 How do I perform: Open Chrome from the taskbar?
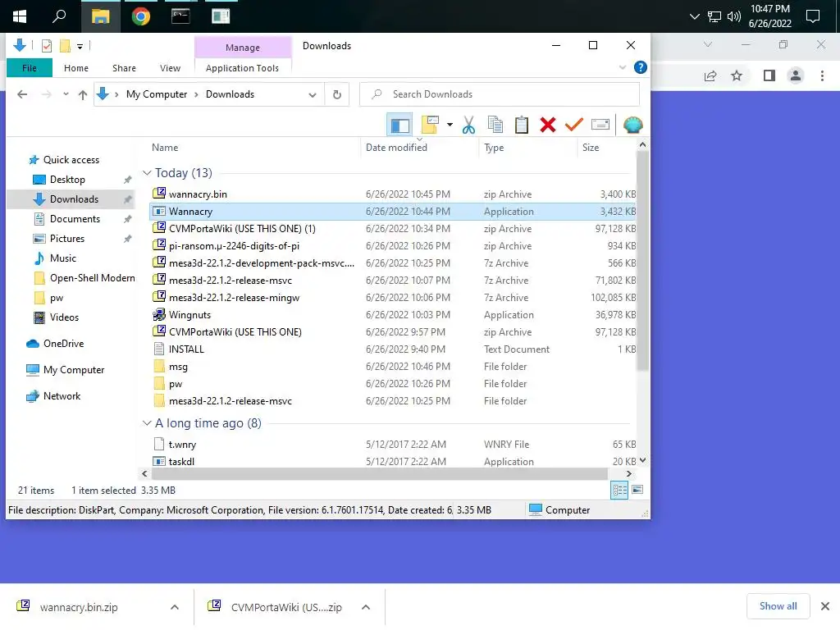point(141,16)
